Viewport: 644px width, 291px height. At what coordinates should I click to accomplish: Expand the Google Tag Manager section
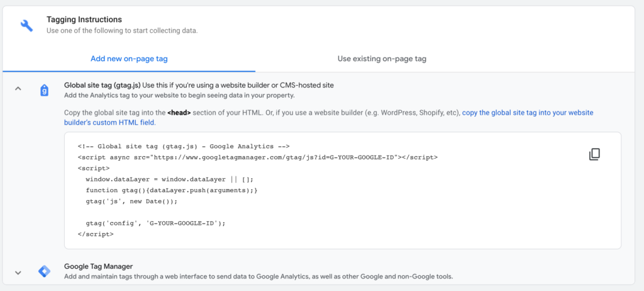click(x=18, y=273)
